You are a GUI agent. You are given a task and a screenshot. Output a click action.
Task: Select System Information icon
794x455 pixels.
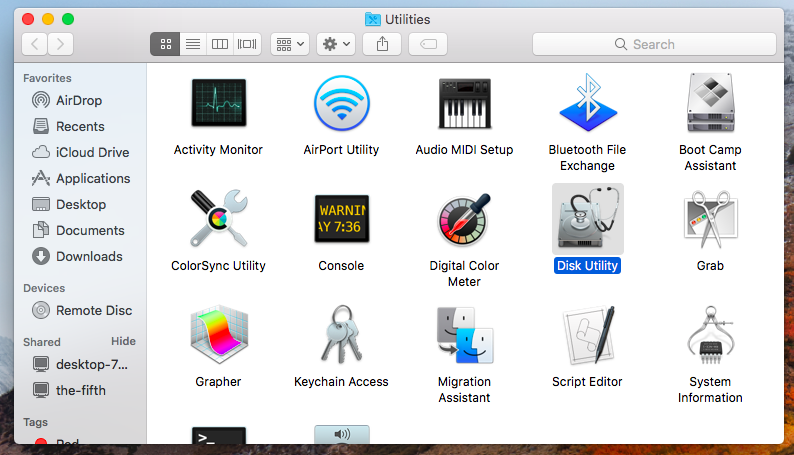pos(710,335)
